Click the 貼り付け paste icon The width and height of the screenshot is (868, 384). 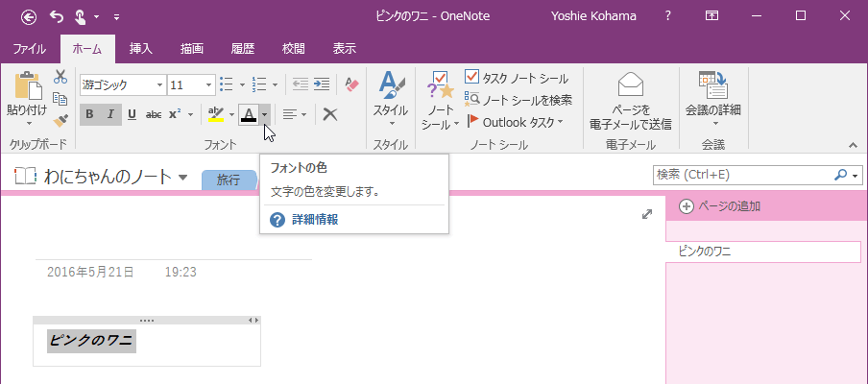pyautogui.click(x=28, y=85)
